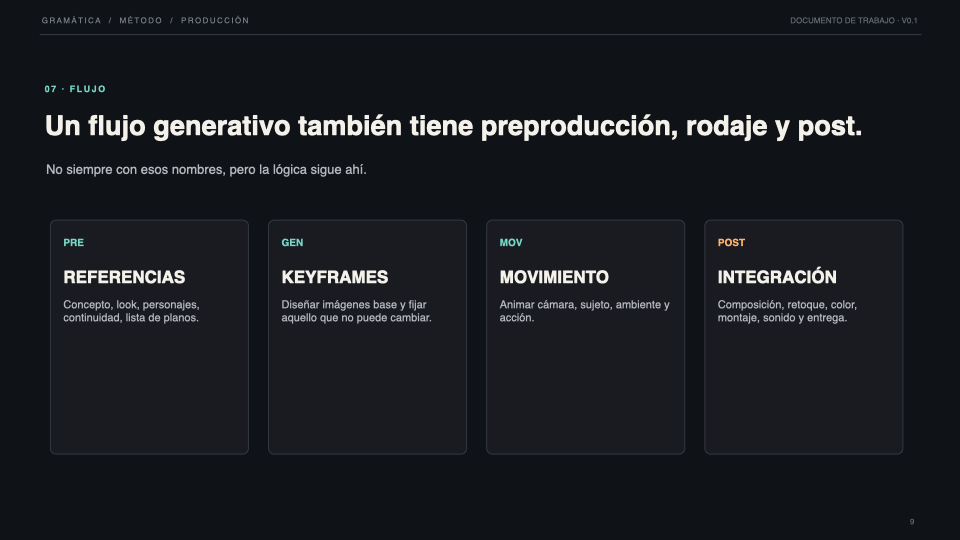Select the orange POST tag

point(731,242)
